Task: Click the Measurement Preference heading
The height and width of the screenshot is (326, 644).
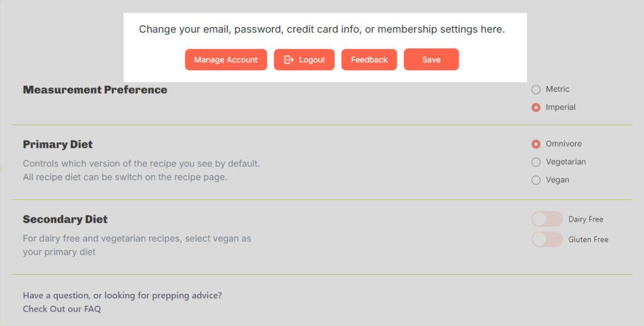Action: click(95, 89)
